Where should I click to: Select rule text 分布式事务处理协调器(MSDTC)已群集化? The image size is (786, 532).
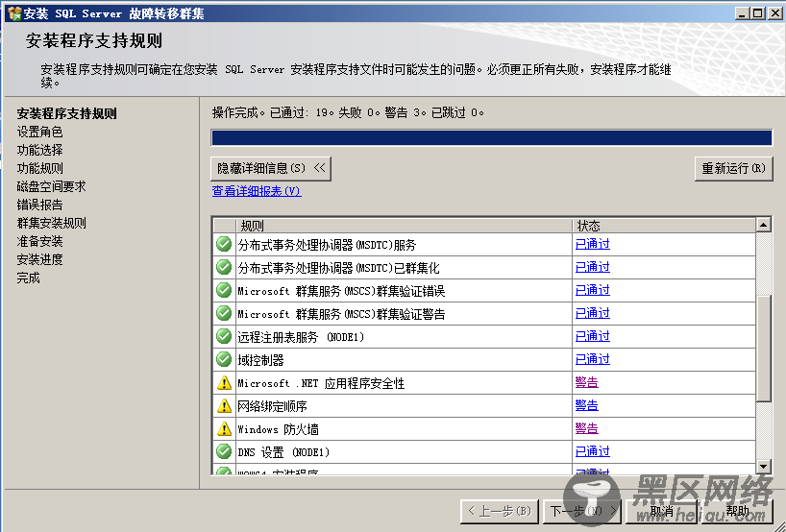point(338,268)
